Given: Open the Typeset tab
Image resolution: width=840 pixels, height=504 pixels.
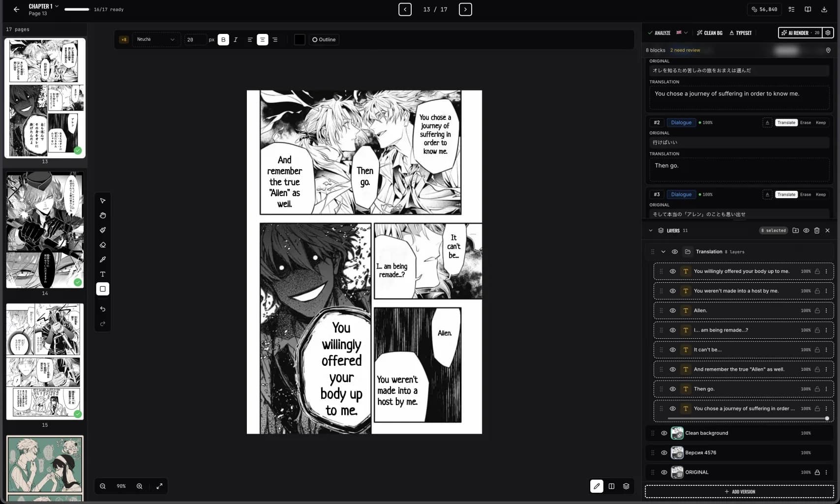Looking at the screenshot, I should click(x=741, y=33).
